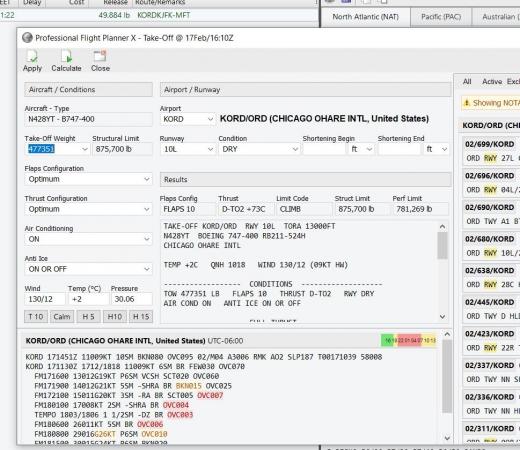Image resolution: width=520 pixels, height=450 pixels.
Task: Open the Runway 10L dropdown
Action: [187, 149]
